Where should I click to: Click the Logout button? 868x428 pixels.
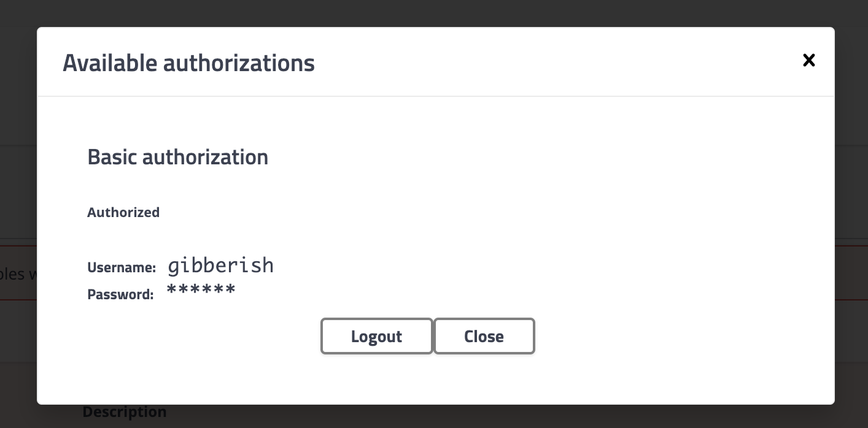point(376,336)
